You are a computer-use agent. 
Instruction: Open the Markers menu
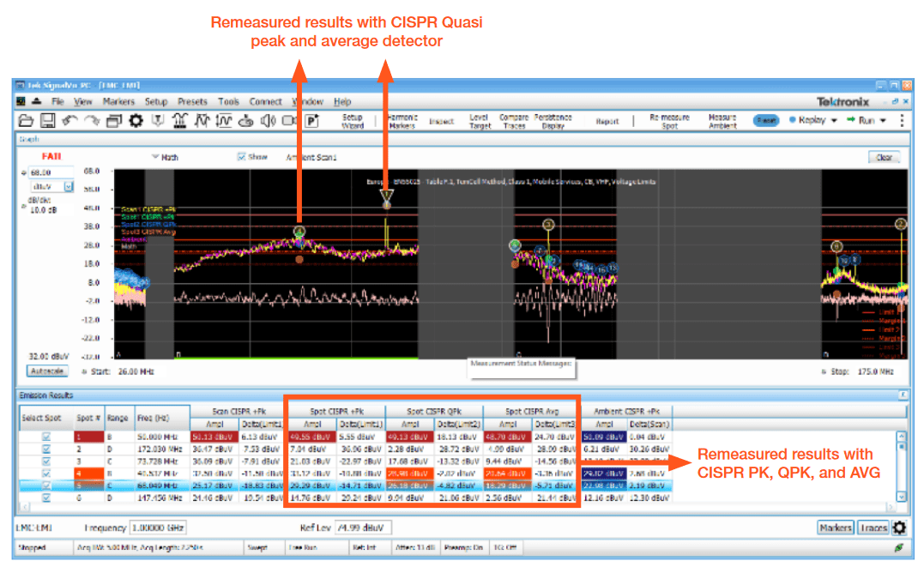coord(119,101)
